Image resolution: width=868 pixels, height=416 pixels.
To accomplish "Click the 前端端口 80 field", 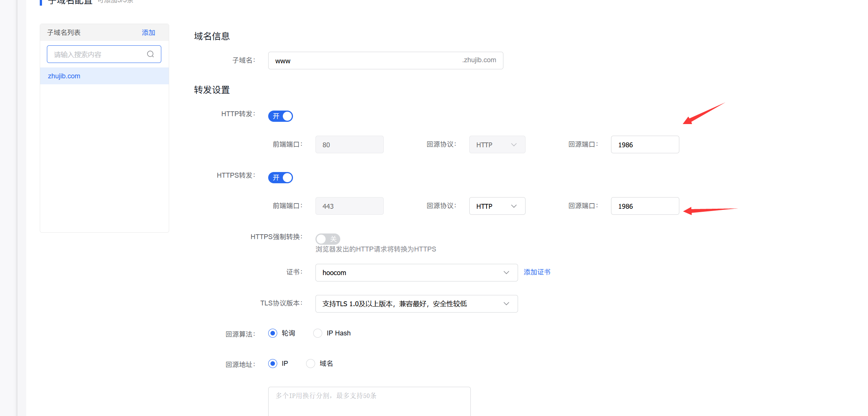I will (x=350, y=145).
